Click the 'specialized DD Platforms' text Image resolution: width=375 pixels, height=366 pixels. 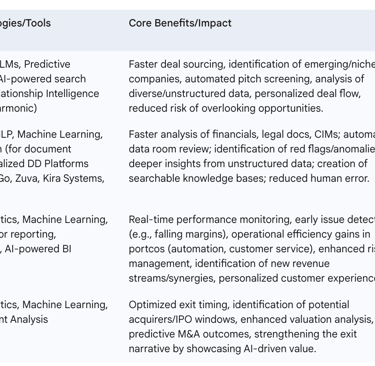(x=44, y=163)
